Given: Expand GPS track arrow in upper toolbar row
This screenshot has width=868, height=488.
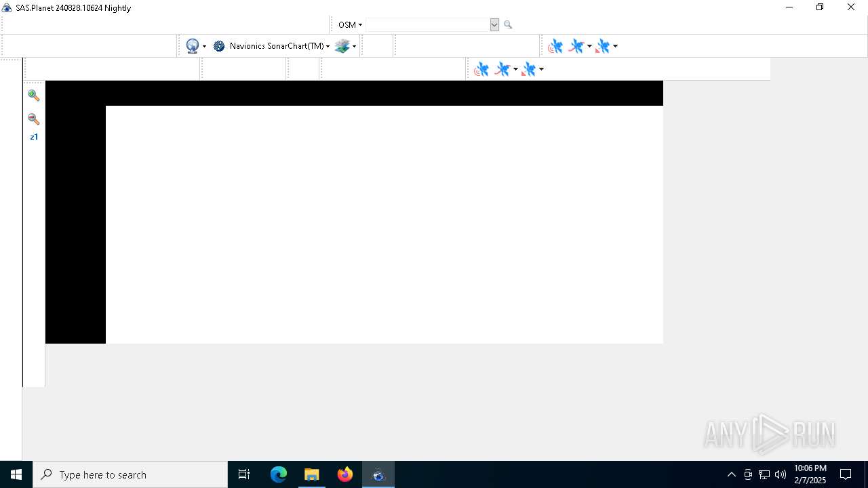Looking at the screenshot, I should 589,47.
